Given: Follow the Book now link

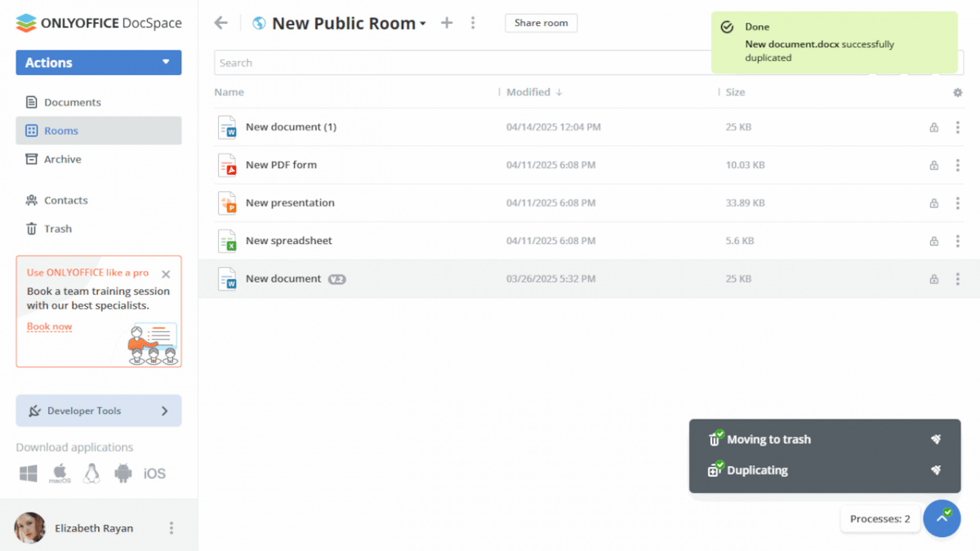Looking at the screenshot, I should pos(49,327).
